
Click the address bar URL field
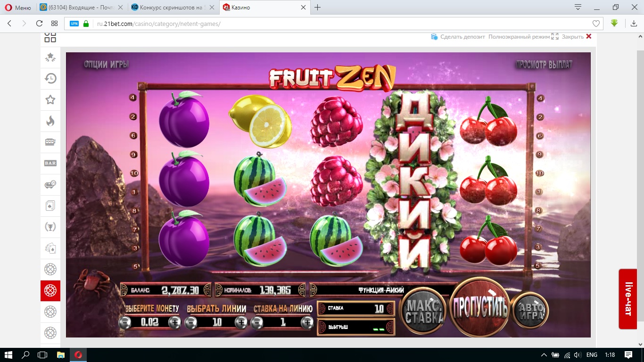(x=335, y=24)
